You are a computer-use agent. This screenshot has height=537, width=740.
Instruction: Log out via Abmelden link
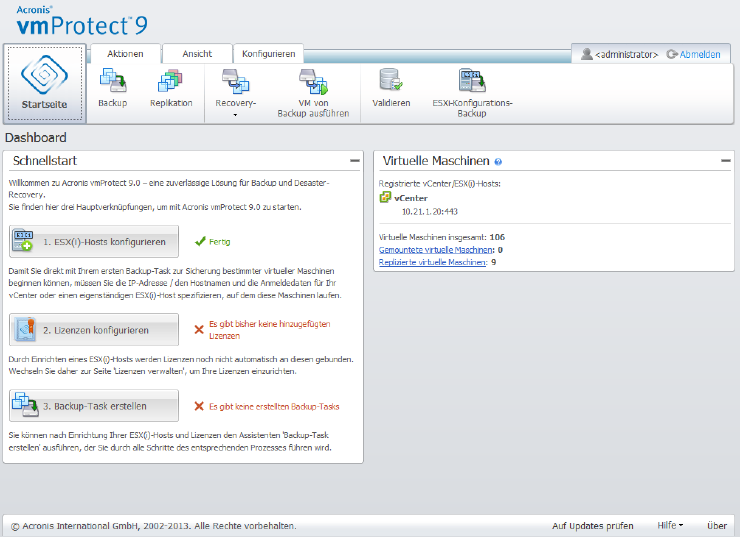(x=700, y=54)
